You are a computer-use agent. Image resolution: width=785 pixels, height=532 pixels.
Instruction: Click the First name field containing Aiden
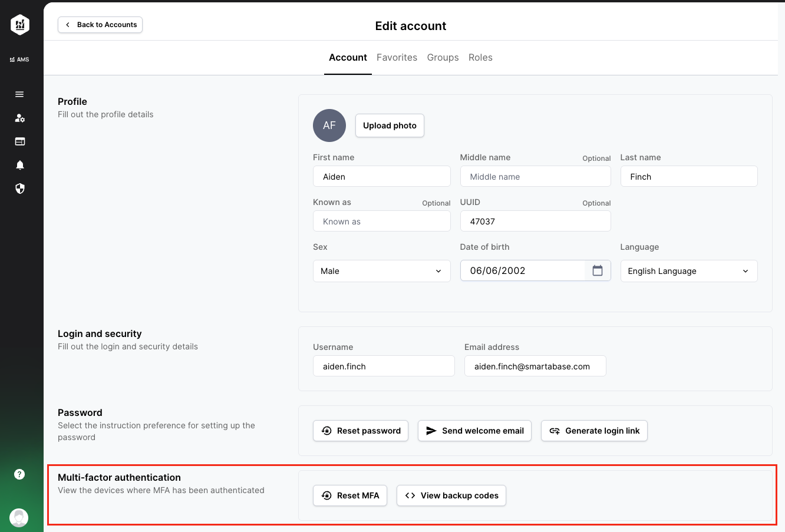382,176
